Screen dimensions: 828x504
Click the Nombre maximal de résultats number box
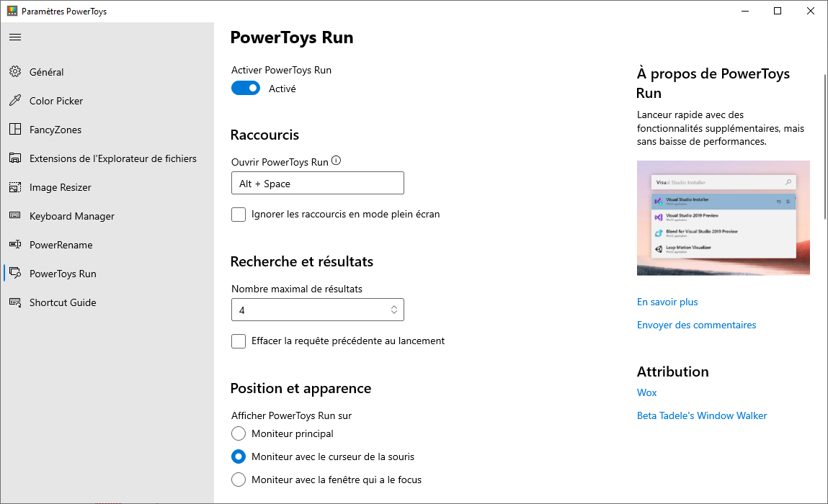(318, 310)
